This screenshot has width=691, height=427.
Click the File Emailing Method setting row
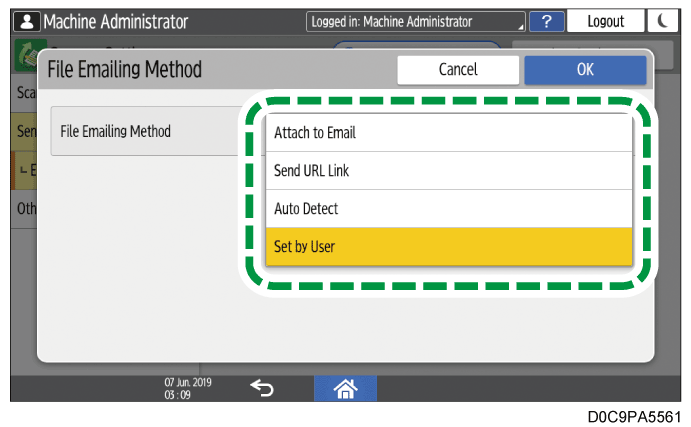point(145,131)
